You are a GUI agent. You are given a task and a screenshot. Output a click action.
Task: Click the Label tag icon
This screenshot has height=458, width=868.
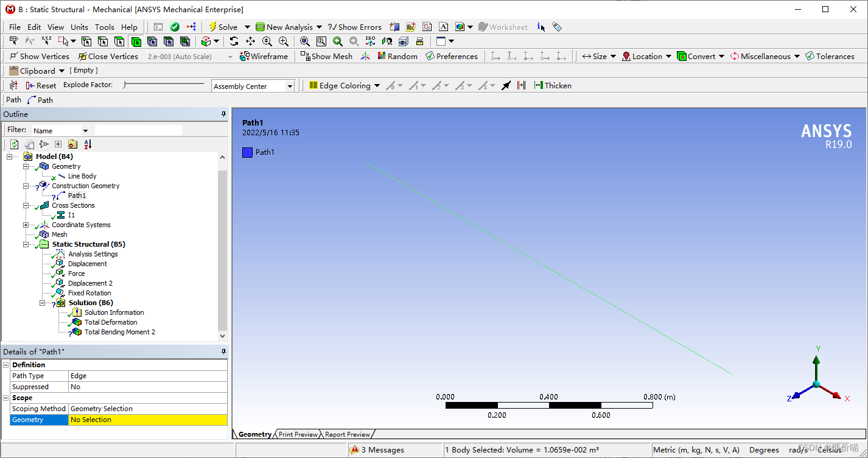point(557,27)
